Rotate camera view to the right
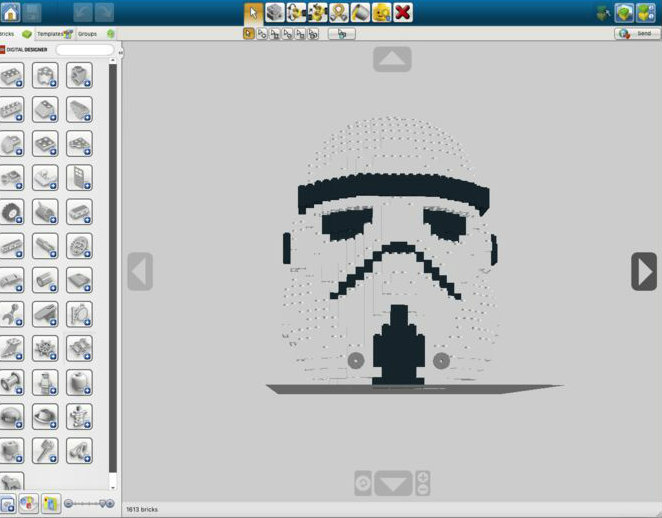Image resolution: width=662 pixels, height=518 pixels. coord(644,271)
